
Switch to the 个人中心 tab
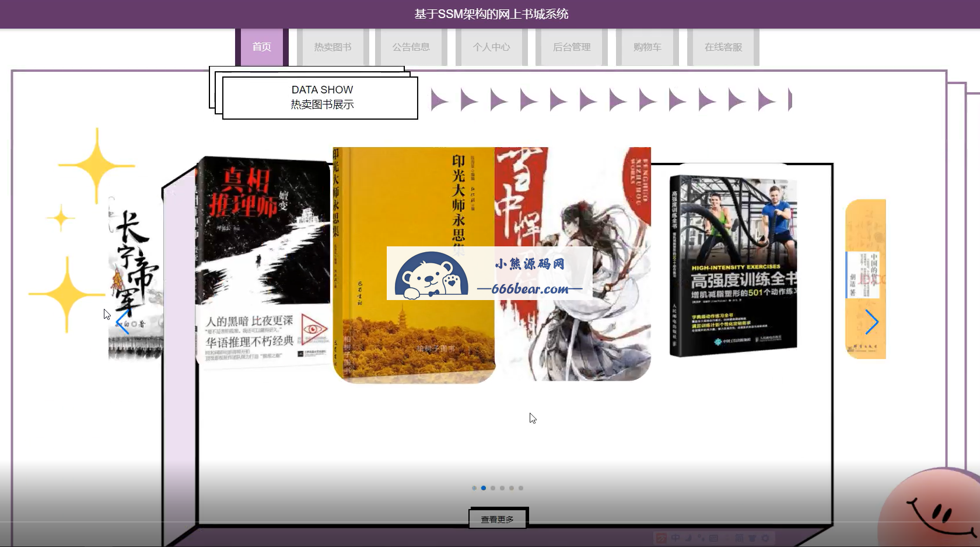491,47
